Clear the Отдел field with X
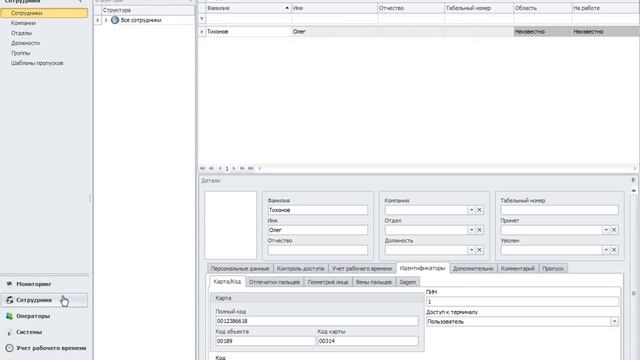The width and height of the screenshot is (640, 360). (x=480, y=230)
